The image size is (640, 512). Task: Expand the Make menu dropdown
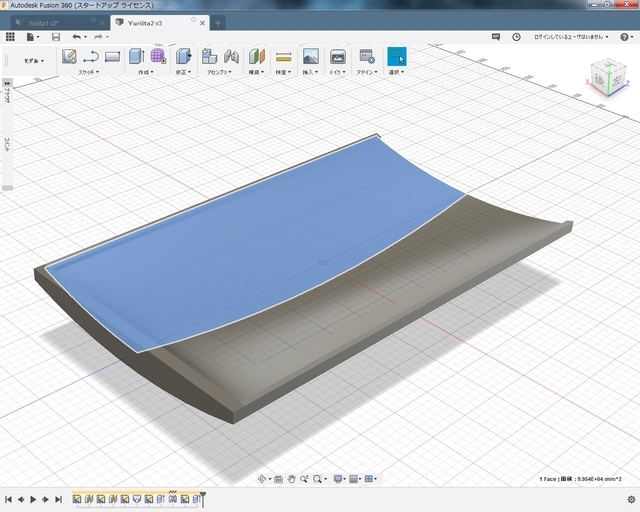338,72
